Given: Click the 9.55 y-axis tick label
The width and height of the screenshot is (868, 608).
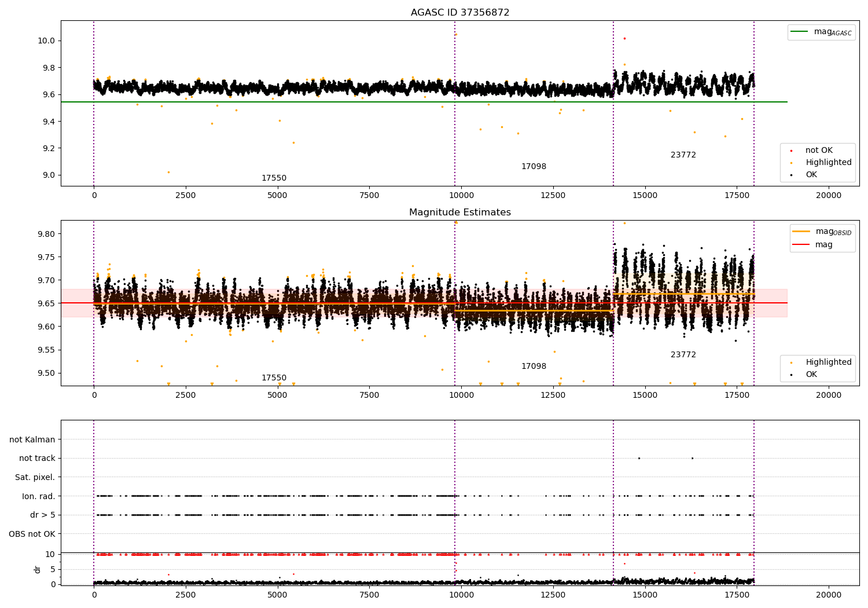Looking at the screenshot, I should [x=47, y=350].
